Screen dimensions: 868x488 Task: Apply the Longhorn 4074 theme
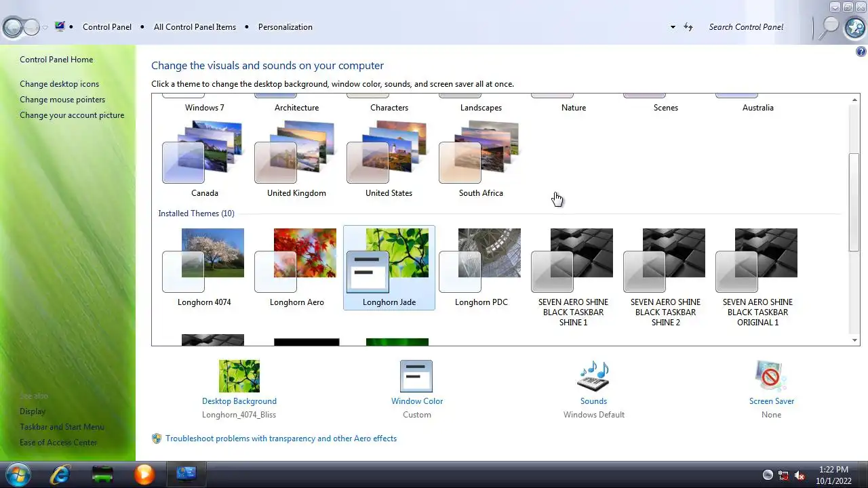click(x=204, y=268)
